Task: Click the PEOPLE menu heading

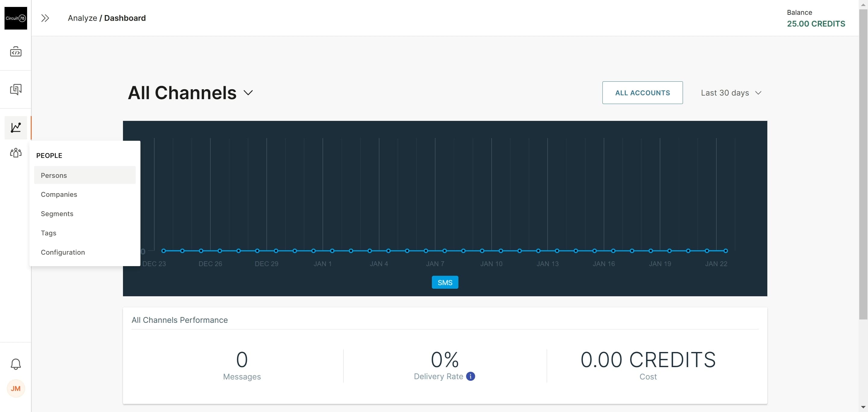Action: (x=49, y=156)
